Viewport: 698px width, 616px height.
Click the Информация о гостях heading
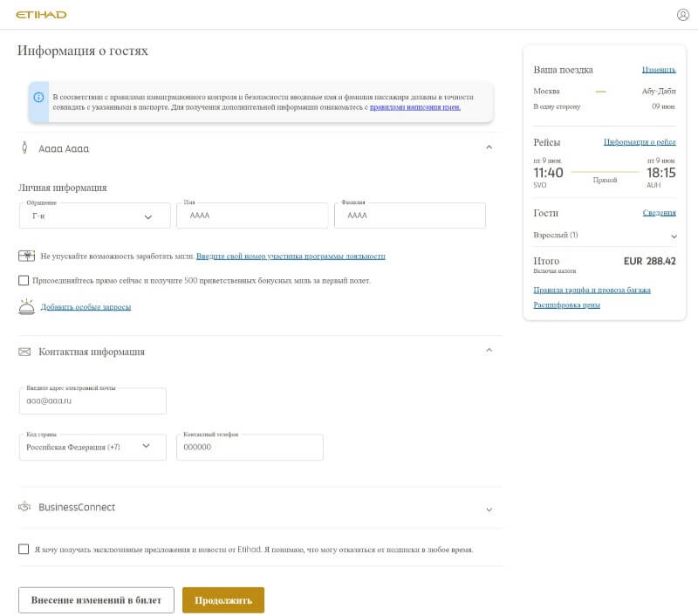tap(83, 51)
